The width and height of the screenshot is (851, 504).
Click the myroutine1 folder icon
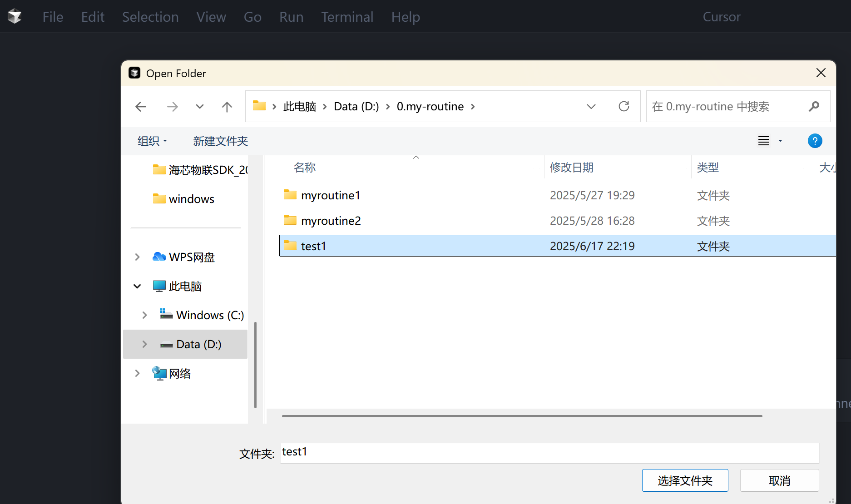click(290, 195)
